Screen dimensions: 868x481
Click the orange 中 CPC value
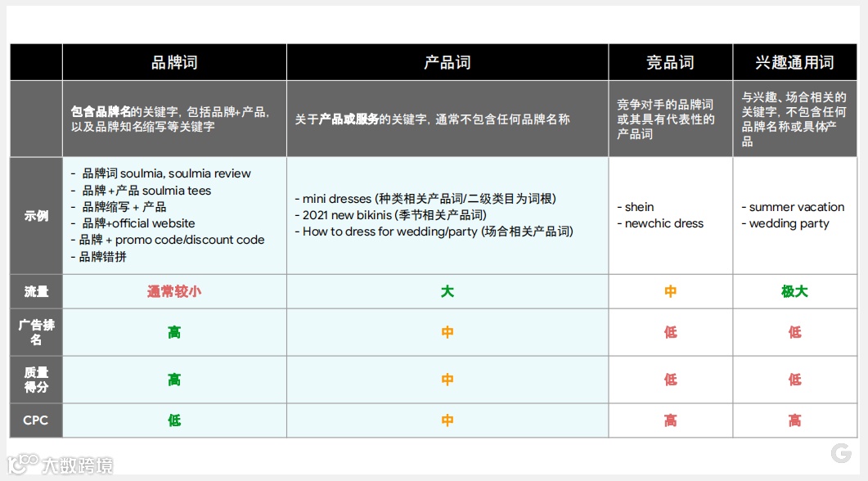tap(447, 420)
